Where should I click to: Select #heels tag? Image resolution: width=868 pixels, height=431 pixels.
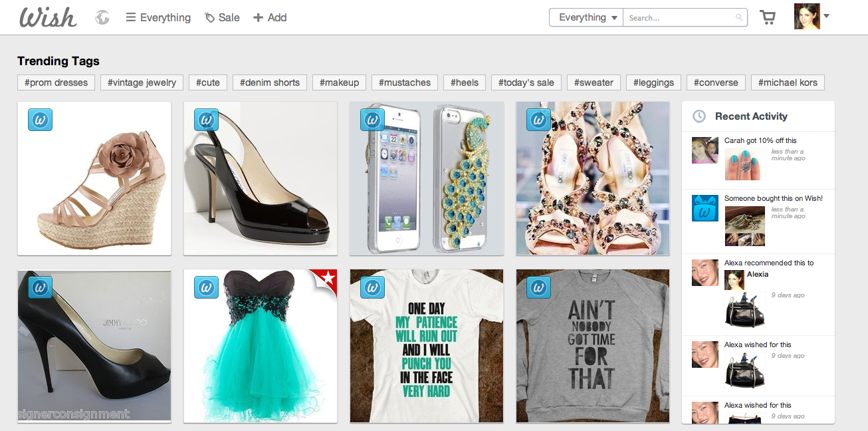pyautogui.click(x=465, y=82)
